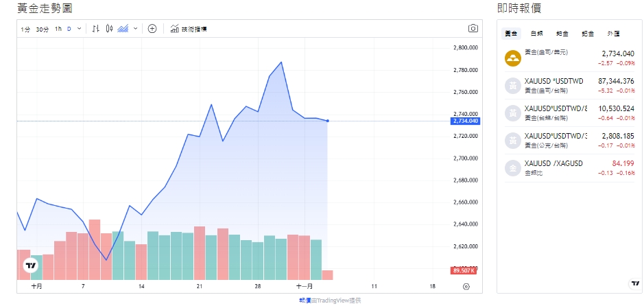Click the 21 date label on time axis
Screen dimensions: 644x306
pyautogui.click(x=200, y=286)
